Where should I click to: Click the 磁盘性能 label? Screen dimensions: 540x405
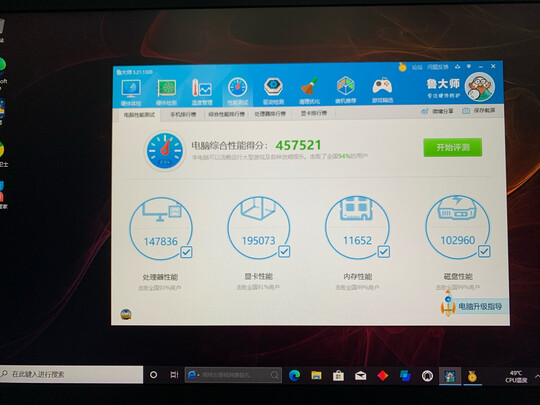458,276
